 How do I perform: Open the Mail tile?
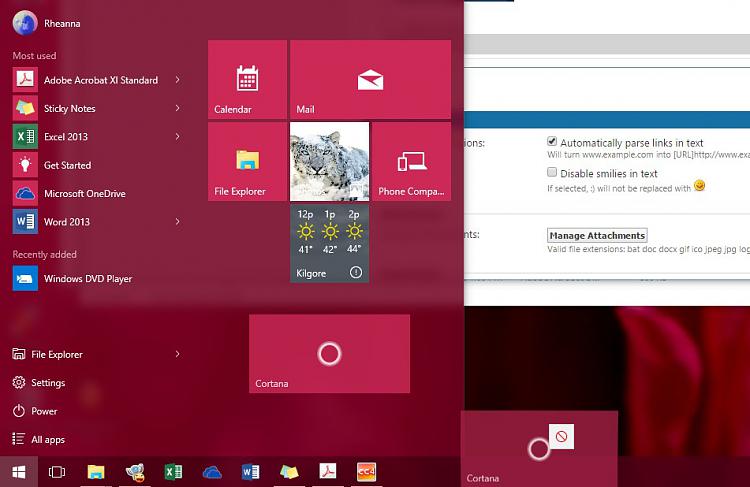[370, 79]
